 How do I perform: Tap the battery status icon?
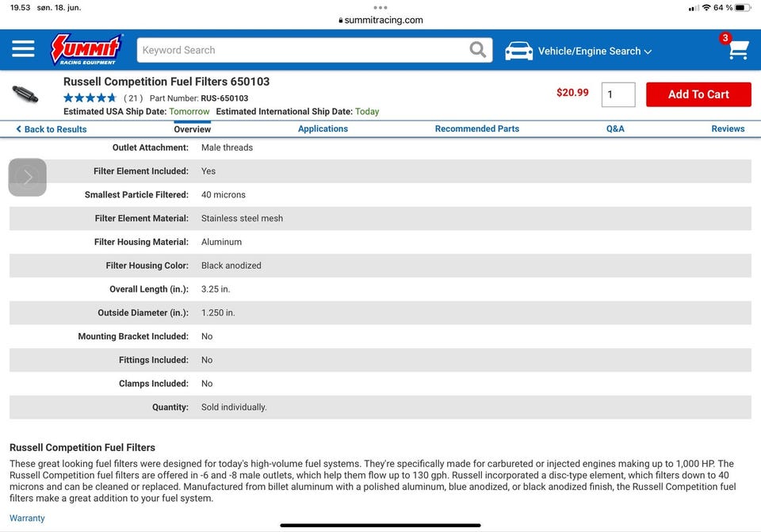(743, 8)
